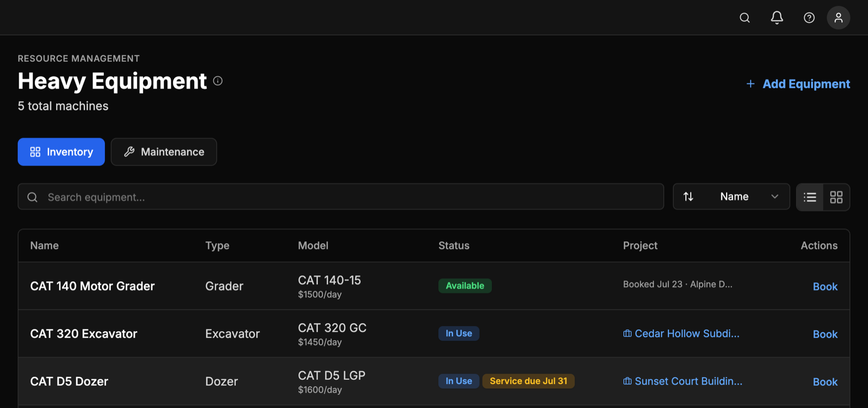Open help via the question mark icon
This screenshot has width=868, height=408.
point(809,18)
